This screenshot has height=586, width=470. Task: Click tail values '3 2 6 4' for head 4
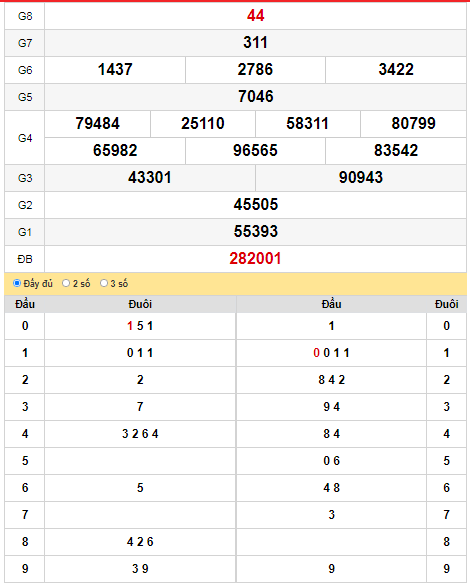click(140, 434)
